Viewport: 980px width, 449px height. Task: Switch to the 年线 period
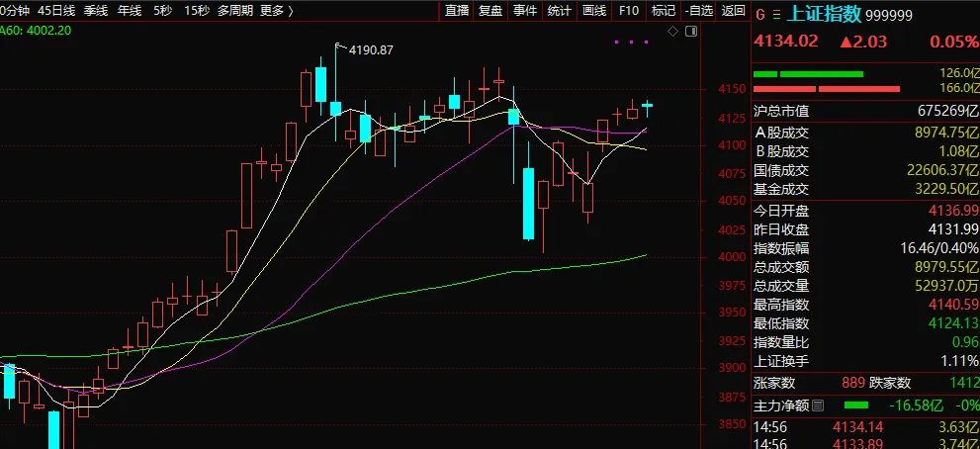pyautogui.click(x=130, y=11)
